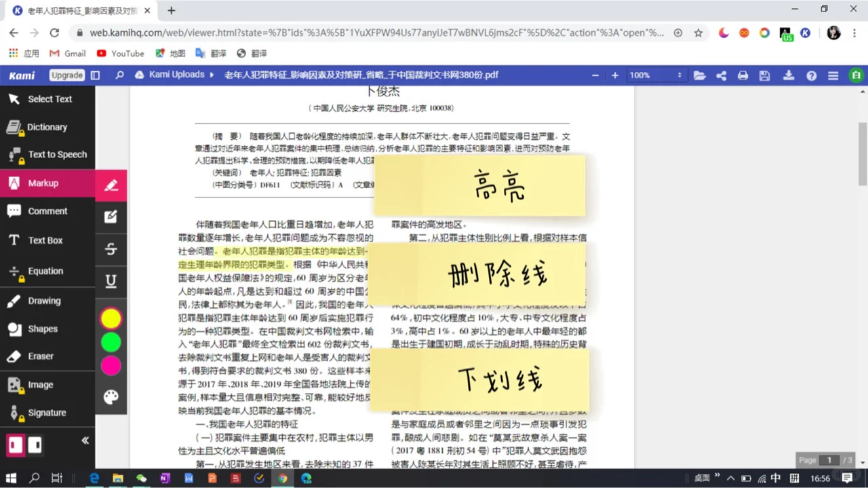Select the Shapes tool
This screenshot has width=868, height=488.
click(42, 329)
